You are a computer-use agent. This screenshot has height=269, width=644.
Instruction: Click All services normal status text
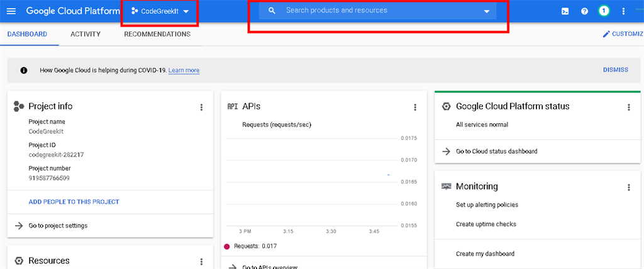pos(482,124)
